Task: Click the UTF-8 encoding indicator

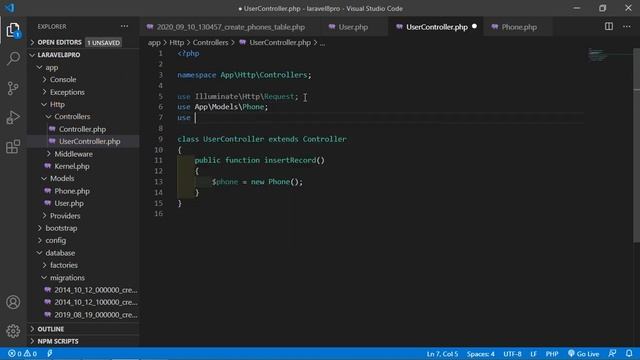Action: point(512,354)
